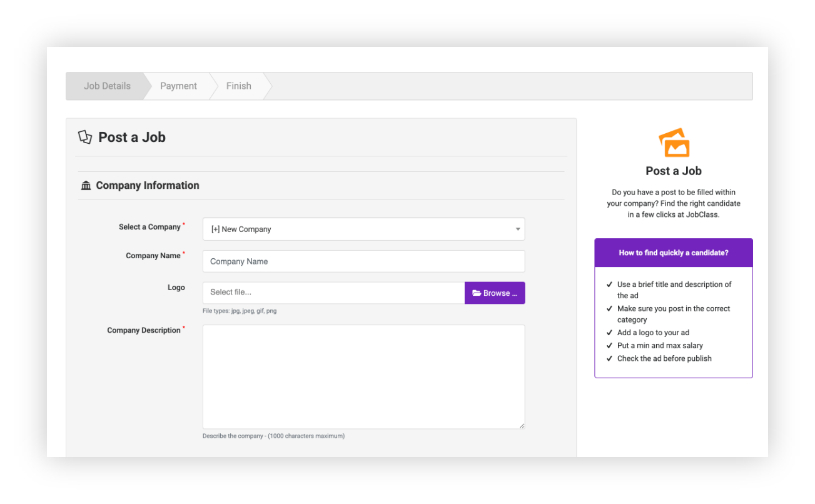Click checkmark beside 'Make sure you post' tip
This screenshot has width=815, height=504.
coord(609,309)
